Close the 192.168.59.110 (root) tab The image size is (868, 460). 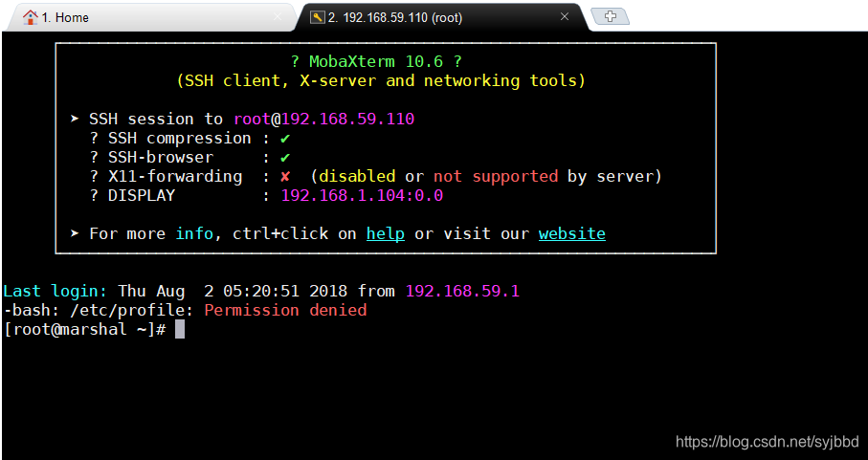tap(564, 16)
